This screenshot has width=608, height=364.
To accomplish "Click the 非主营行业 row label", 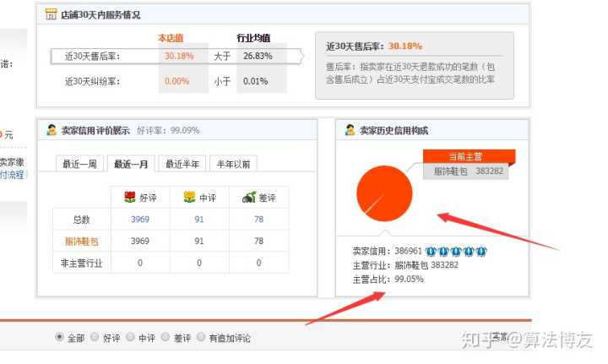I will [x=81, y=263].
